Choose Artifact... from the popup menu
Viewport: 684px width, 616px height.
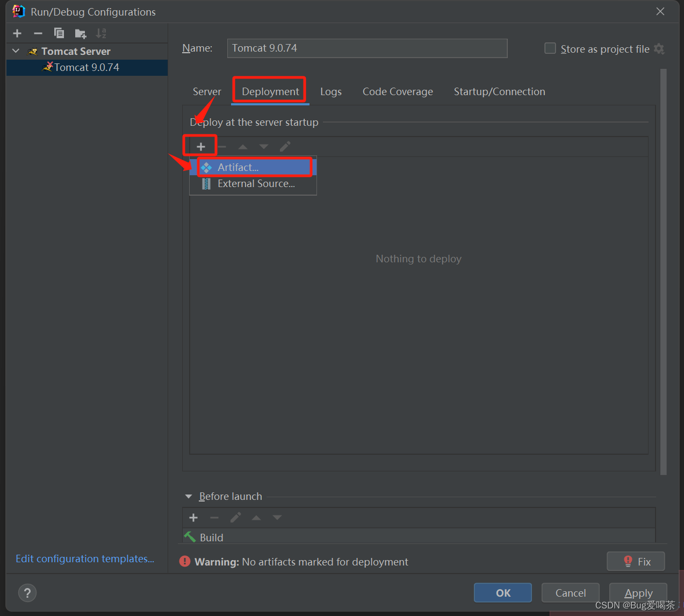253,167
